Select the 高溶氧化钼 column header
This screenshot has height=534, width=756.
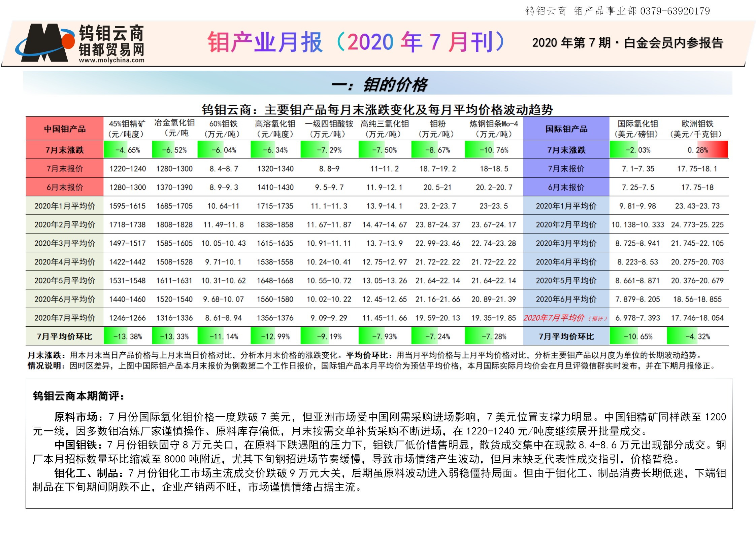click(275, 129)
